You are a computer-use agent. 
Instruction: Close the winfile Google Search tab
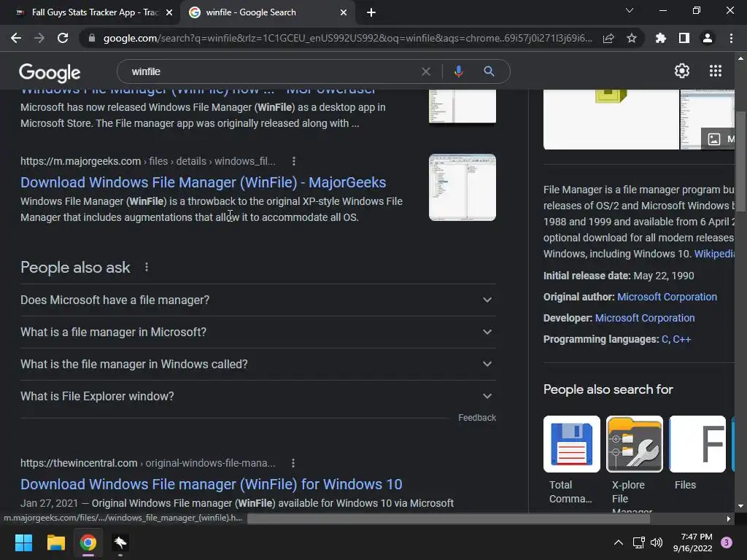coord(344,12)
